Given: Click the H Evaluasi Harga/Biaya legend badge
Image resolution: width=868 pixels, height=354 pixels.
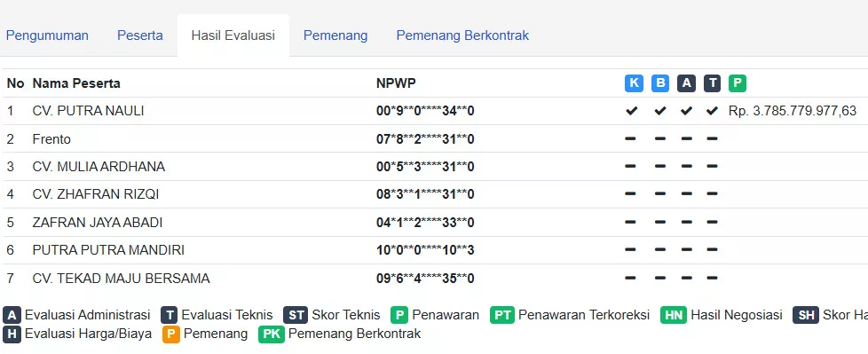Looking at the screenshot, I should [x=12, y=334].
